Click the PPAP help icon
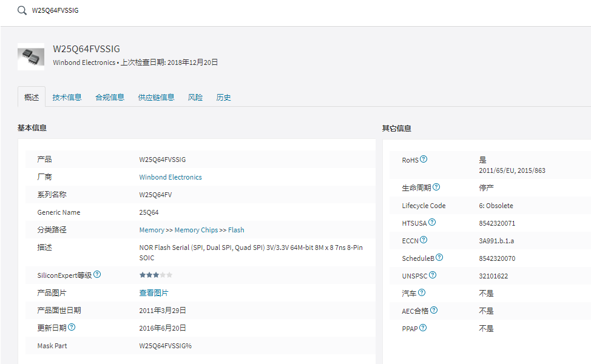This screenshot has height=364, width=591. point(423,328)
